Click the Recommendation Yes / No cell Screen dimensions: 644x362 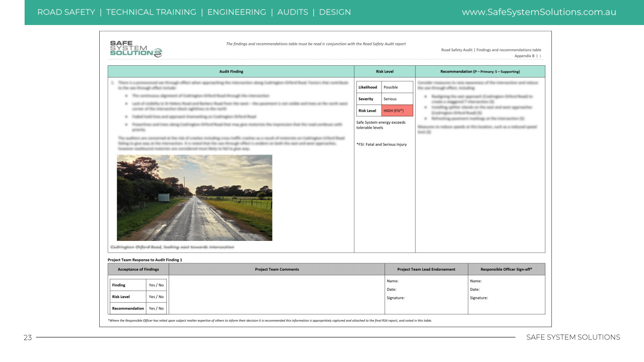[156, 308]
